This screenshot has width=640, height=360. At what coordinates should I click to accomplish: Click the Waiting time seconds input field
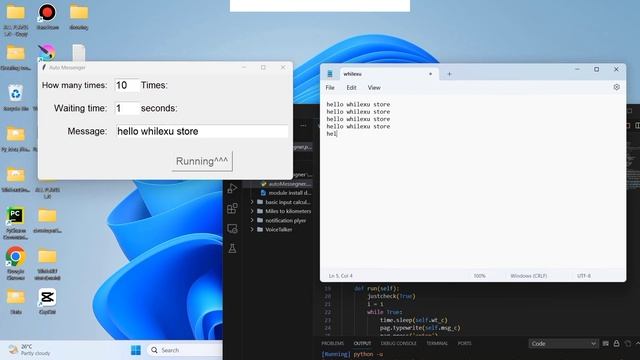coord(126,108)
